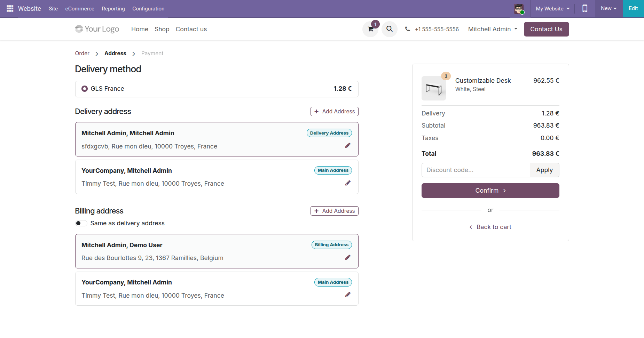Click the Billing Address badge
This screenshot has height=338, width=644.
[x=332, y=245]
